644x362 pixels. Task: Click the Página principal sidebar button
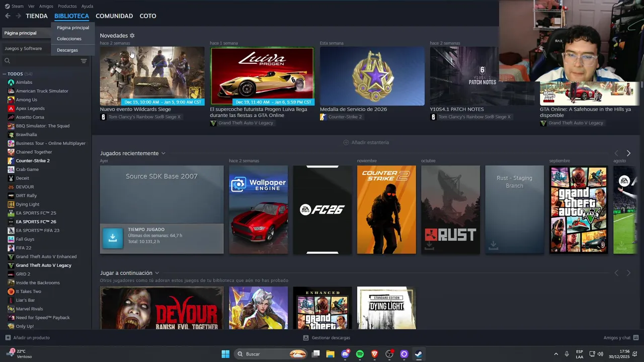pos(26,33)
